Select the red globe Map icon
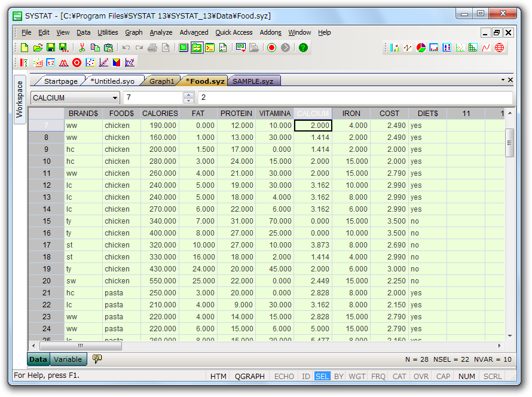532x397 pixels. [x=499, y=47]
